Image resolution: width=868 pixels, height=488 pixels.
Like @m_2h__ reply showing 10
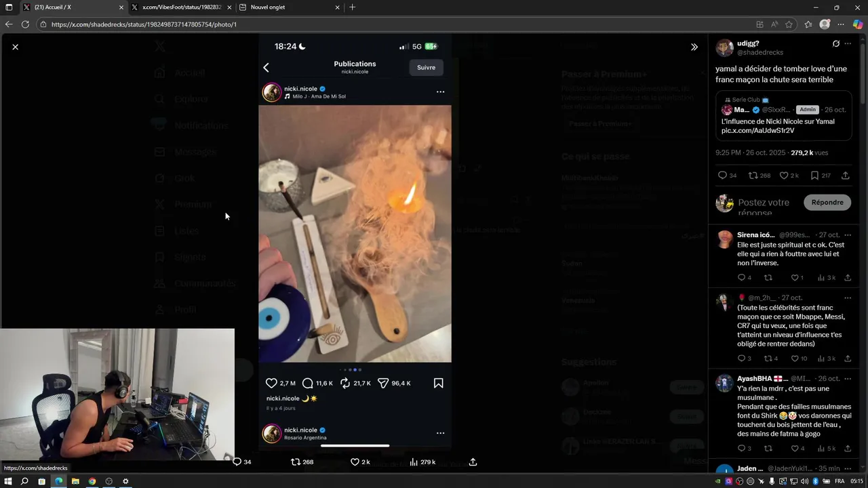point(799,358)
